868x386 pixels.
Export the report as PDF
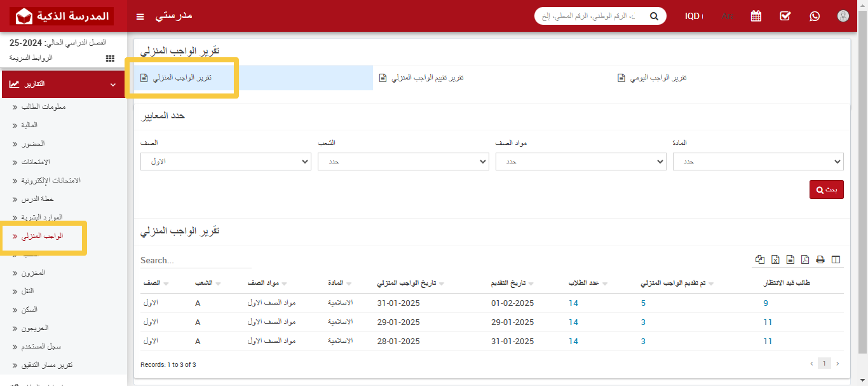click(804, 259)
